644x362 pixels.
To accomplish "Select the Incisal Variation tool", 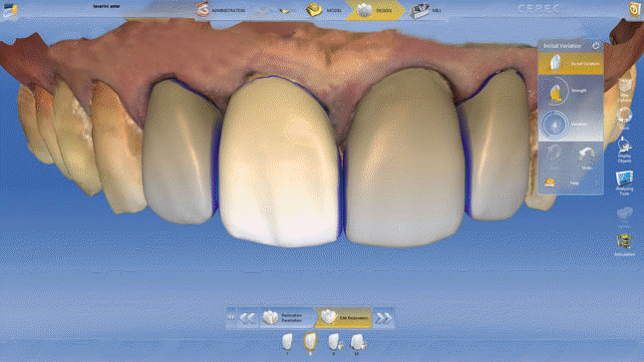I will pyautogui.click(x=570, y=64).
